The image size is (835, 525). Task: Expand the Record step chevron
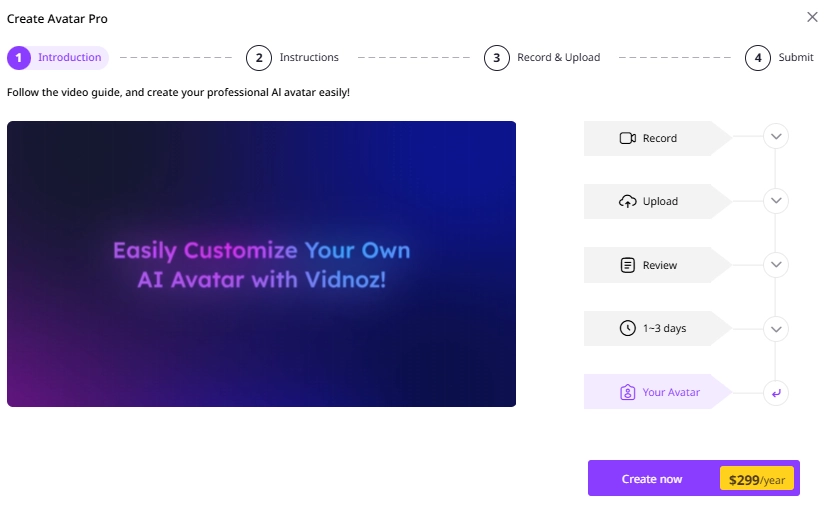(776, 137)
